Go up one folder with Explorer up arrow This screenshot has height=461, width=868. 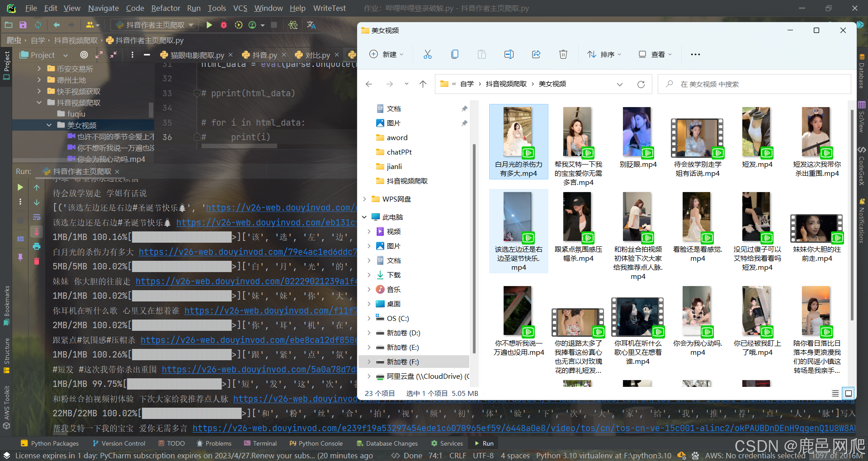coord(423,84)
